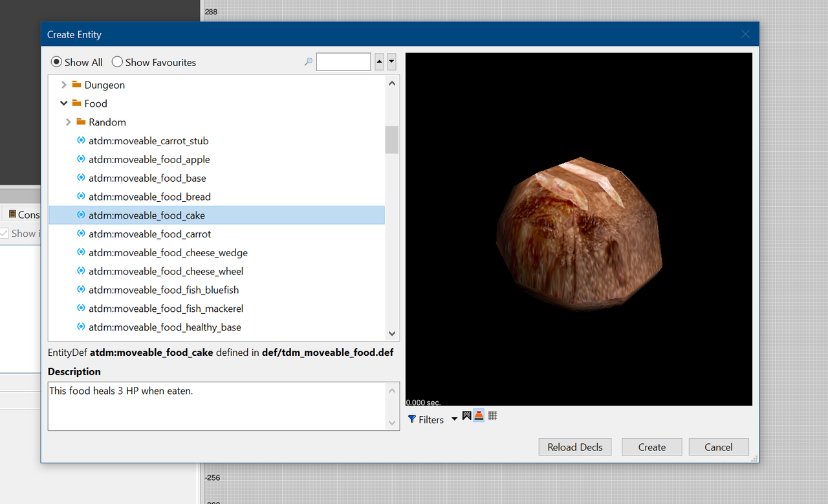Select atdm:moveable_food_cheese_wheel entity
828x504 pixels.
click(217, 271)
